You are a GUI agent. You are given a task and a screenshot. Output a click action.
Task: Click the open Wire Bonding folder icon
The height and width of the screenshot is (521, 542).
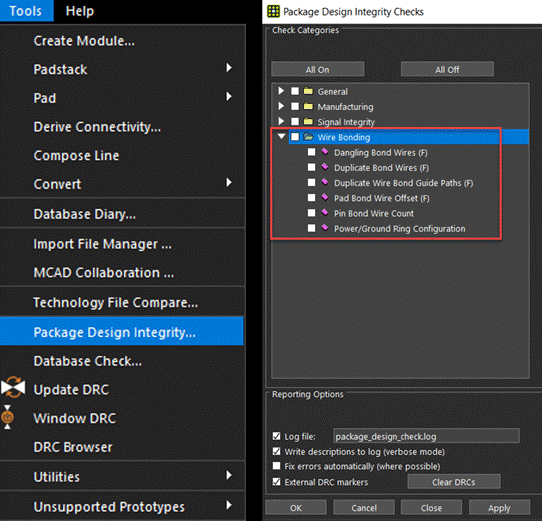coord(308,137)
